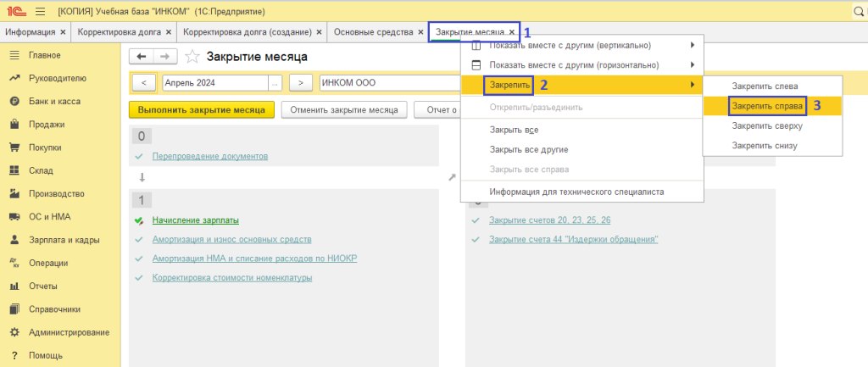Screen dimensions: 868x367
Task: Search using the magnifier icon at top right
Action: pyautogui.click(x=858, y=12)
